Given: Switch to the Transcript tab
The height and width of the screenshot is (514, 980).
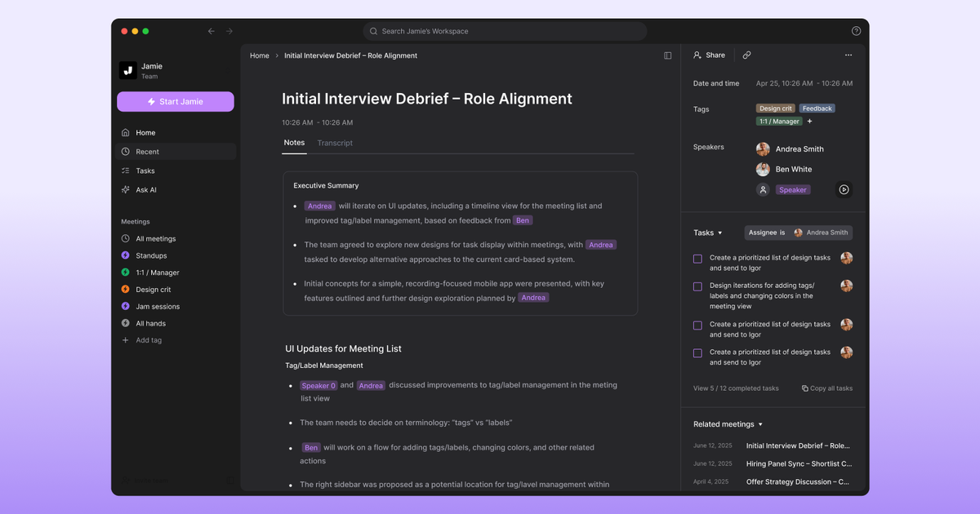Looking at the screenshot, I should pyautogui.click(x=335, y=143).
